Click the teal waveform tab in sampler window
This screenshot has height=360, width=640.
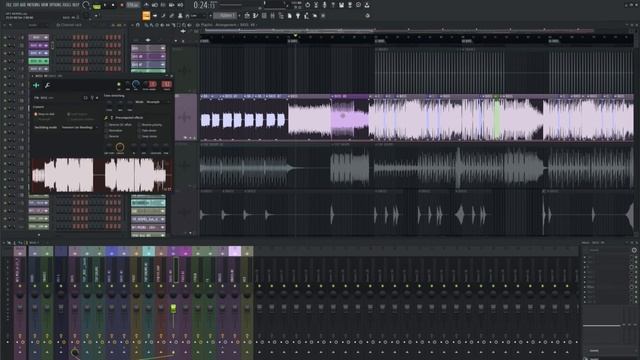point(36,85)
